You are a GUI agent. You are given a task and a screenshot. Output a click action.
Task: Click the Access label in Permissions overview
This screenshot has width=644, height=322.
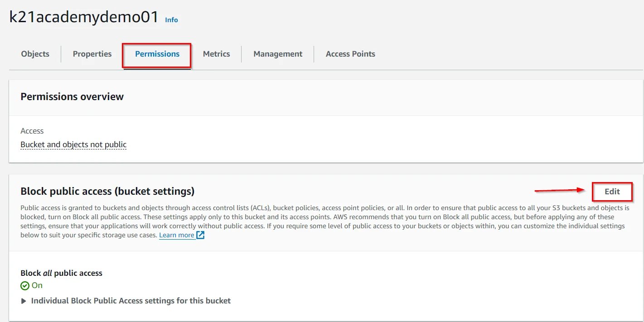(32, 131)
